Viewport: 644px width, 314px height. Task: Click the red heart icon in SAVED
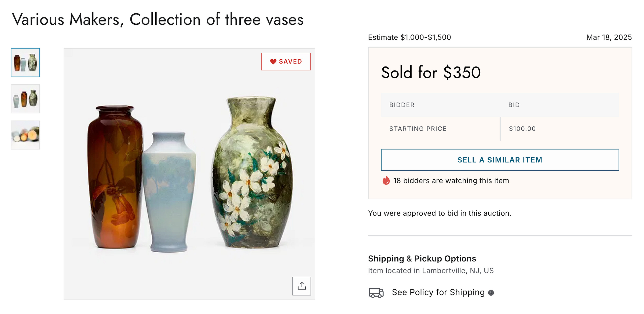[273, 62]
